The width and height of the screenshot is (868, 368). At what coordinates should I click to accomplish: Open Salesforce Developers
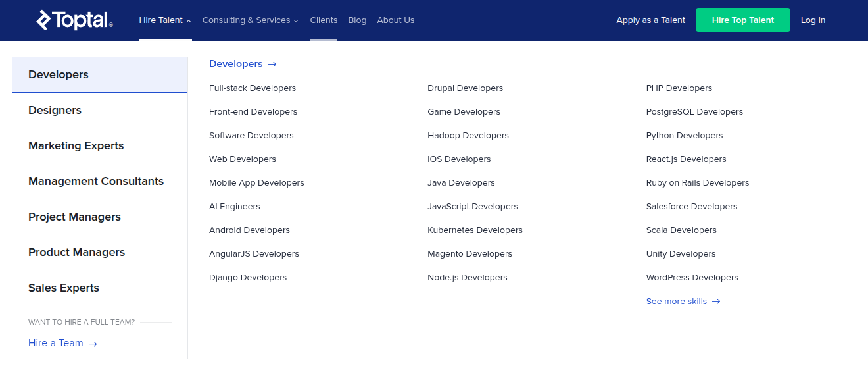[x=692, y=207]
